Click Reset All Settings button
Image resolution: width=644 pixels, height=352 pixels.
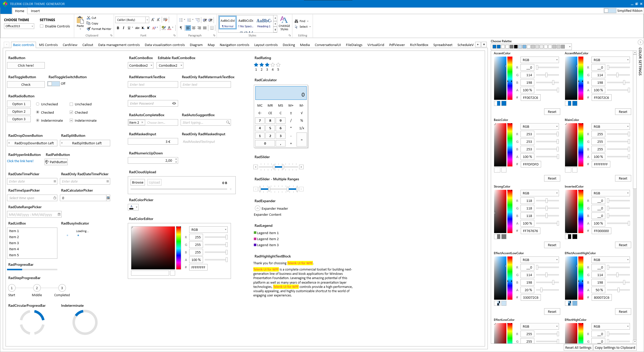click(x=578, y=347)
